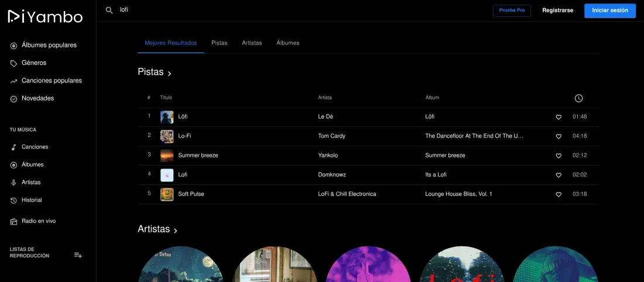Open the Álbumes tab
Viewport: 644px width, 282px height.
coord(288,43)
